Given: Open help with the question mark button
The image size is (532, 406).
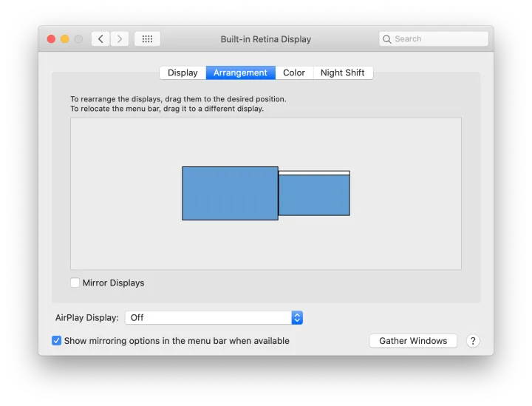Looking at the screenshot, I should (474, 341).
